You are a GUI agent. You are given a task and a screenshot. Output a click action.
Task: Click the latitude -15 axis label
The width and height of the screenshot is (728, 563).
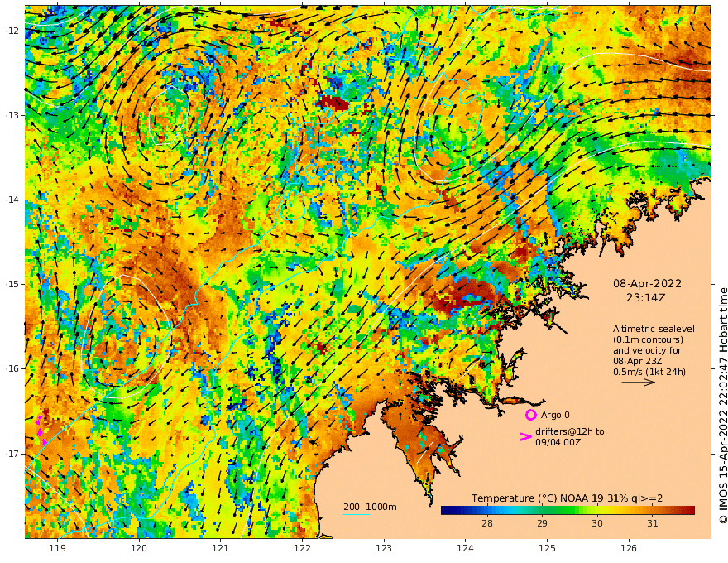point(12,284)
